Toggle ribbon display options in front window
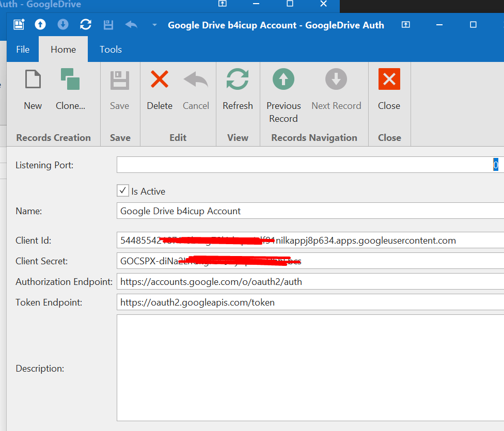Viewport: 504px width, 431px height. (406, 25)
